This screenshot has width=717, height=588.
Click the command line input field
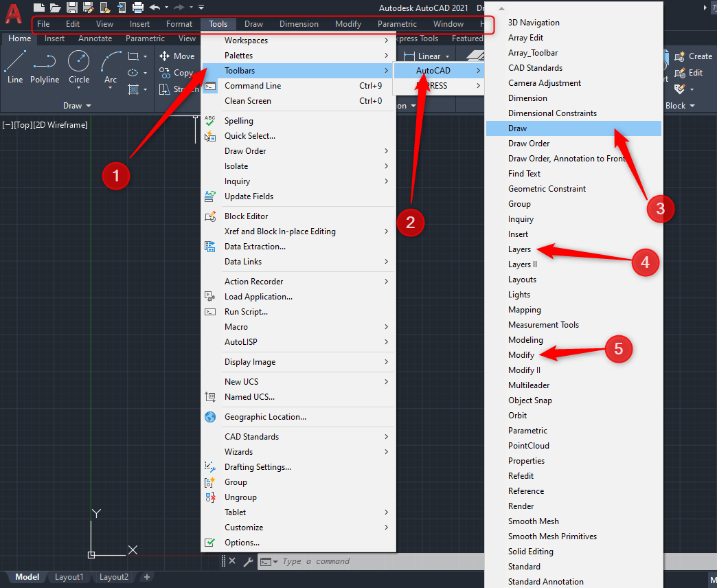click(x=382, y=561)
